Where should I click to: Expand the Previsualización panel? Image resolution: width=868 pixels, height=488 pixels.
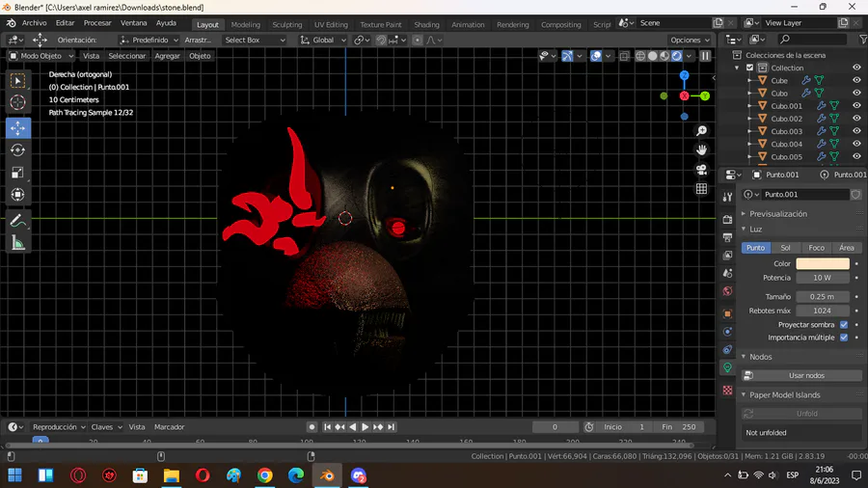[x=778, y=214]
